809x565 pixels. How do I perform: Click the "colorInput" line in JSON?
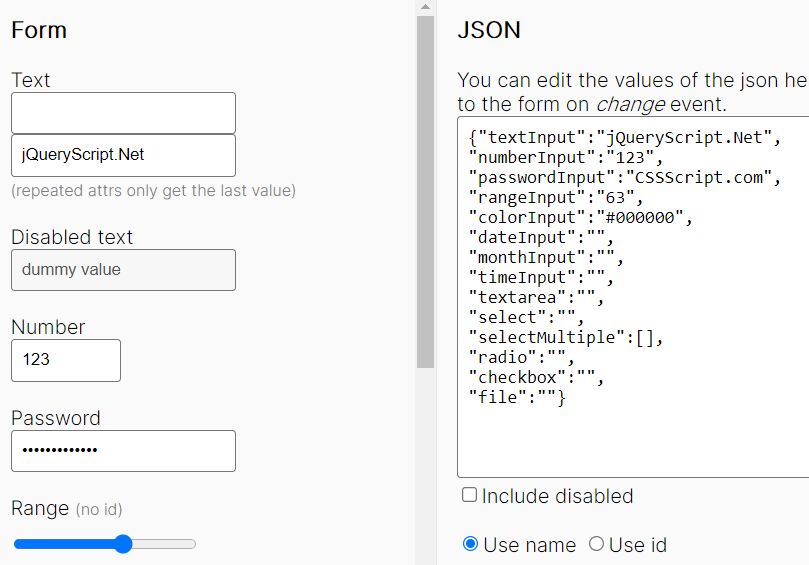click(x=580, y=217)
